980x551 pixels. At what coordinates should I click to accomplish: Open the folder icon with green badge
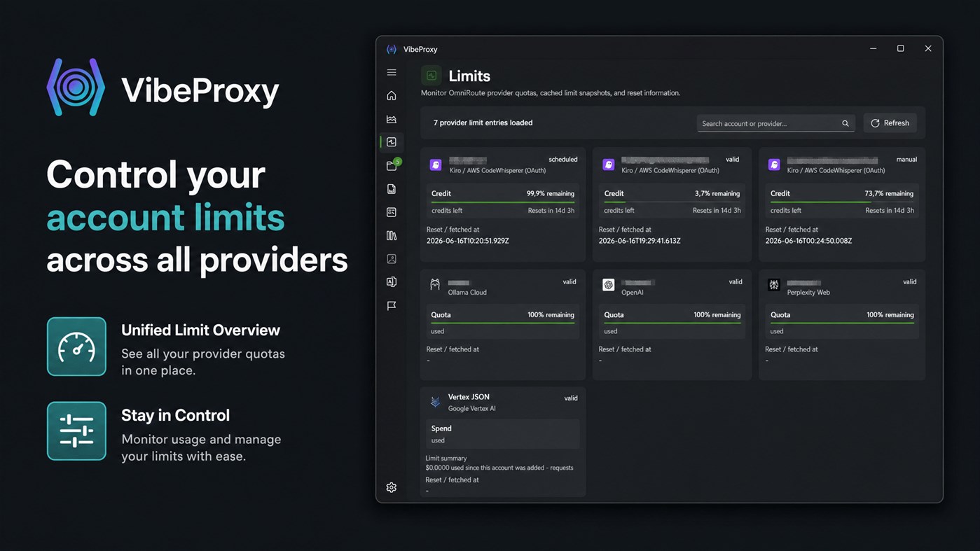point(392,165)
